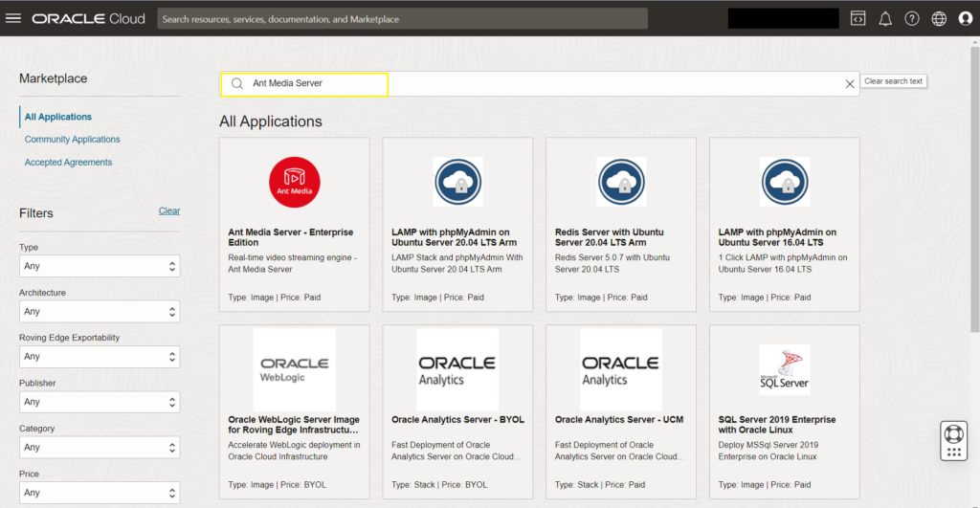This screenshot has height=508, width=980.
Task: Click LAMP Ubuntu 16.04 LTS cloud lock icon
Action: [x=785, y=182]
